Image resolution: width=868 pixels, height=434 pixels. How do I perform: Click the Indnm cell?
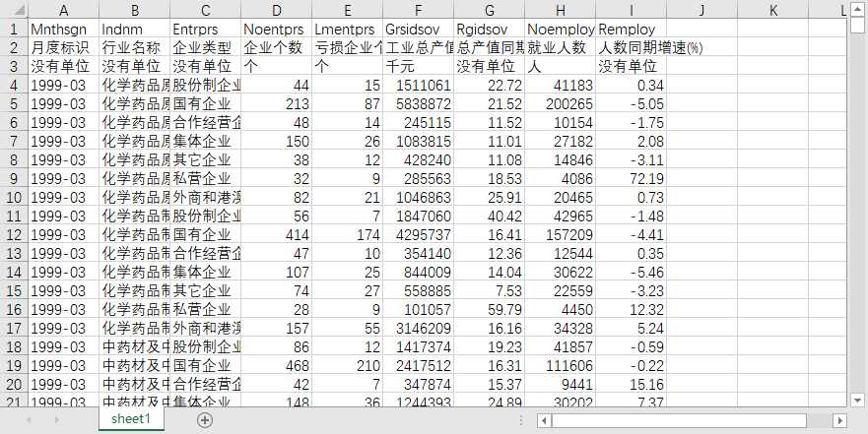click(x=135, y=29)
